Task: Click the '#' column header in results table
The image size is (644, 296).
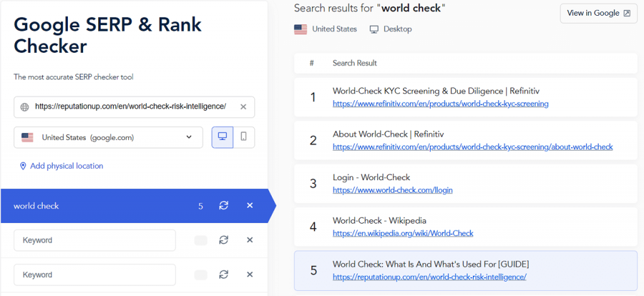Action: coord(312,63)
